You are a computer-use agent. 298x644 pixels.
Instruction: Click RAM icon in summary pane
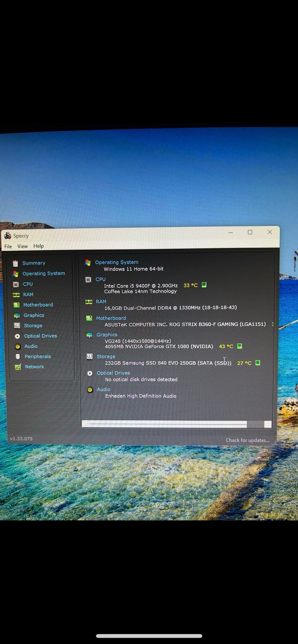point(89,302)
